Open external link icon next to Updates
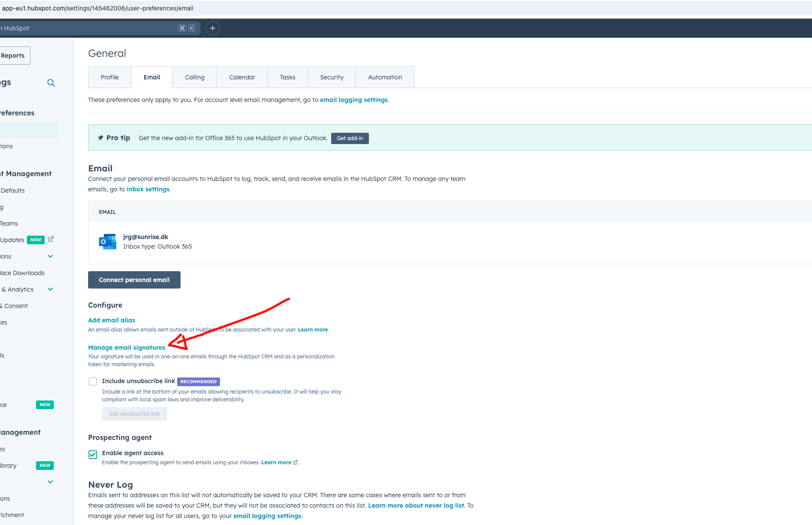This screenshot has height=525, width=812. tap(51, 239)
